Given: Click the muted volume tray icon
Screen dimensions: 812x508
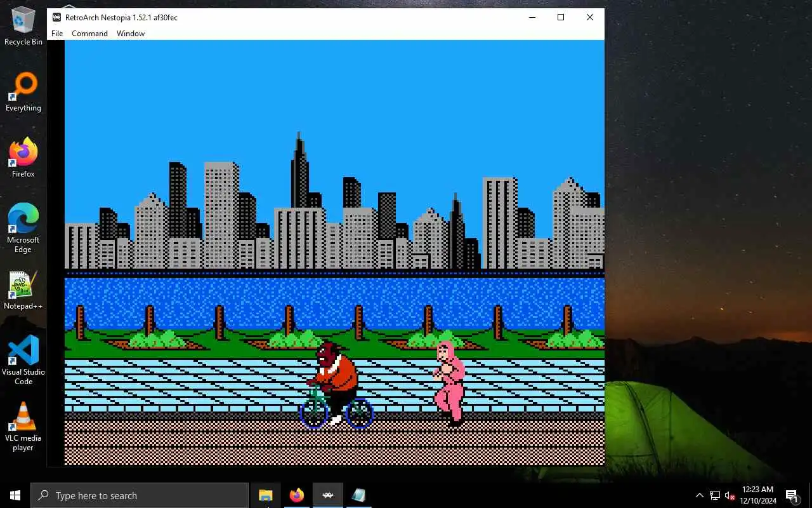Looking at the screenshot, I should [x=730, y=495].
